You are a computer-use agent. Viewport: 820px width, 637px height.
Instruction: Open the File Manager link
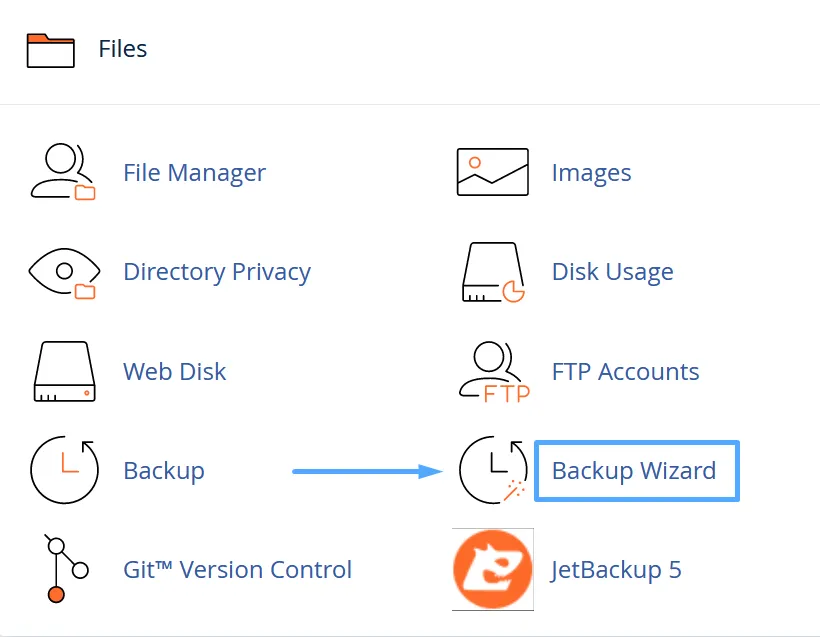(194, 172)
